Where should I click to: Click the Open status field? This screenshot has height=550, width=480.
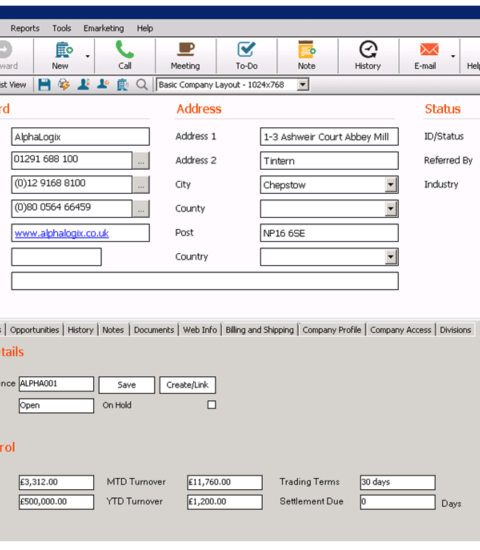pyautogui.click(x=56, y=405)
